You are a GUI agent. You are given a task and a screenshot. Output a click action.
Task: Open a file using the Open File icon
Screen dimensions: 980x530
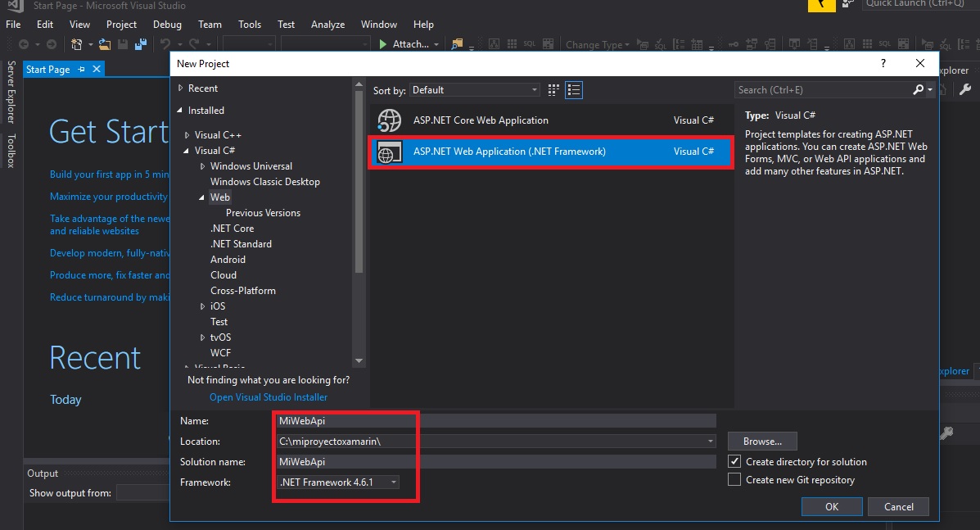tap(104, 43)
